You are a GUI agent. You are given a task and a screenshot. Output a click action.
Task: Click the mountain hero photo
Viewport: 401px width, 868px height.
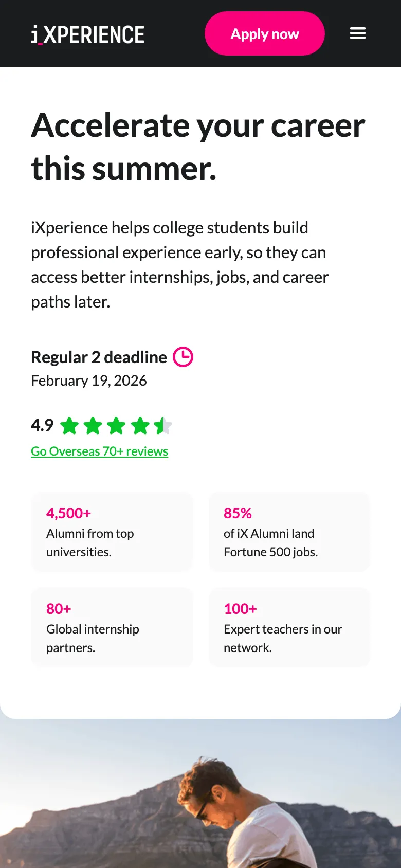(200, 793)
